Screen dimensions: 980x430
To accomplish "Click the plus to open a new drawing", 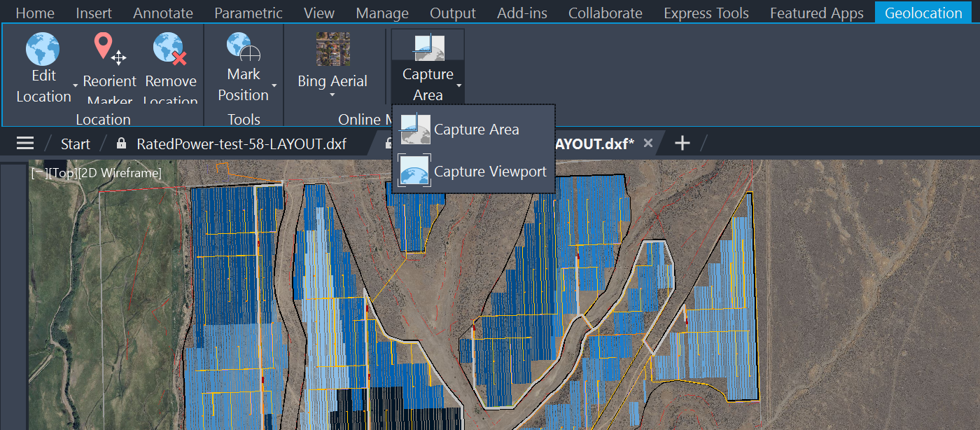I will (x=681, y=142).
